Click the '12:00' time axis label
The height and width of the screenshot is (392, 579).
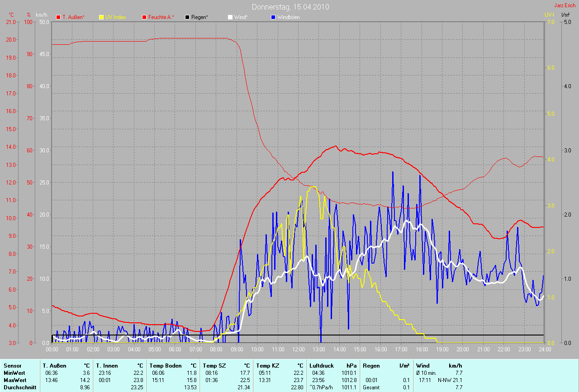click(x=299, y=349)
